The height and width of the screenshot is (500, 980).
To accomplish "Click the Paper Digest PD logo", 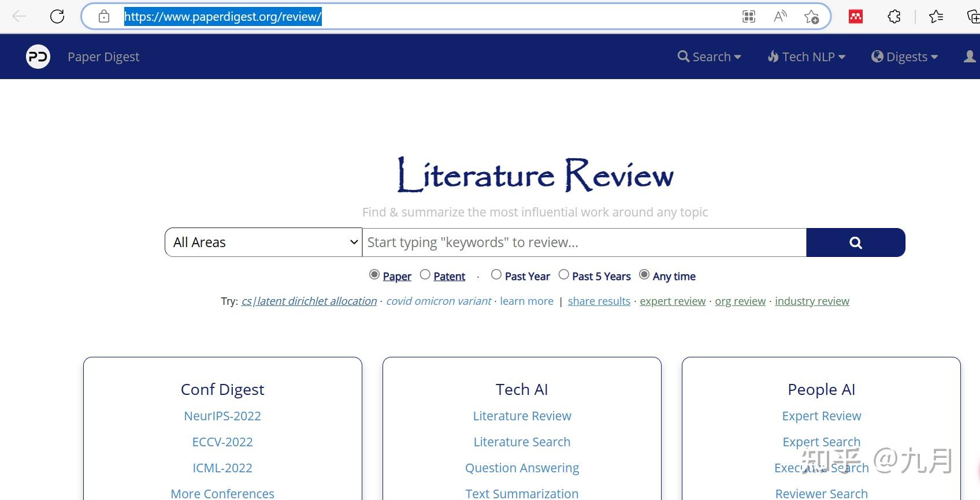I will (x=38, y=57).
